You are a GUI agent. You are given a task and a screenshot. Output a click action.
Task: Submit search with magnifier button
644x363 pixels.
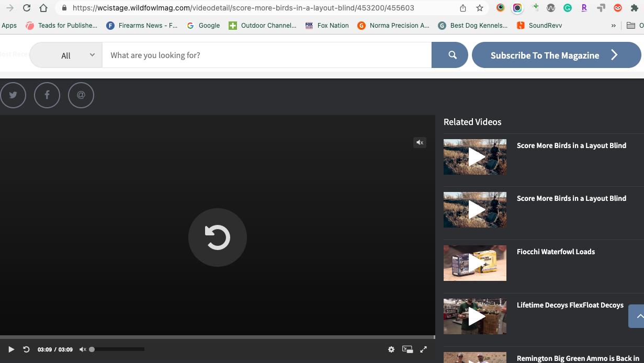tap(450, 55)
